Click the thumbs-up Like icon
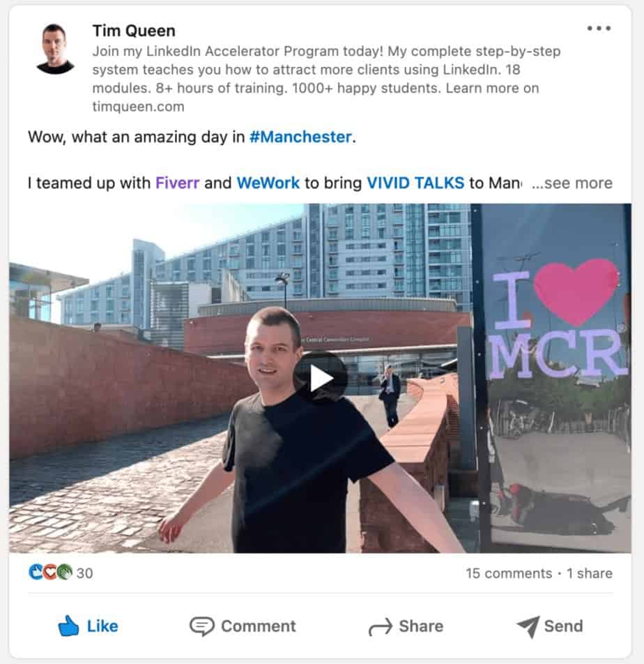This screenshot has height=664, width=644. 68,626
